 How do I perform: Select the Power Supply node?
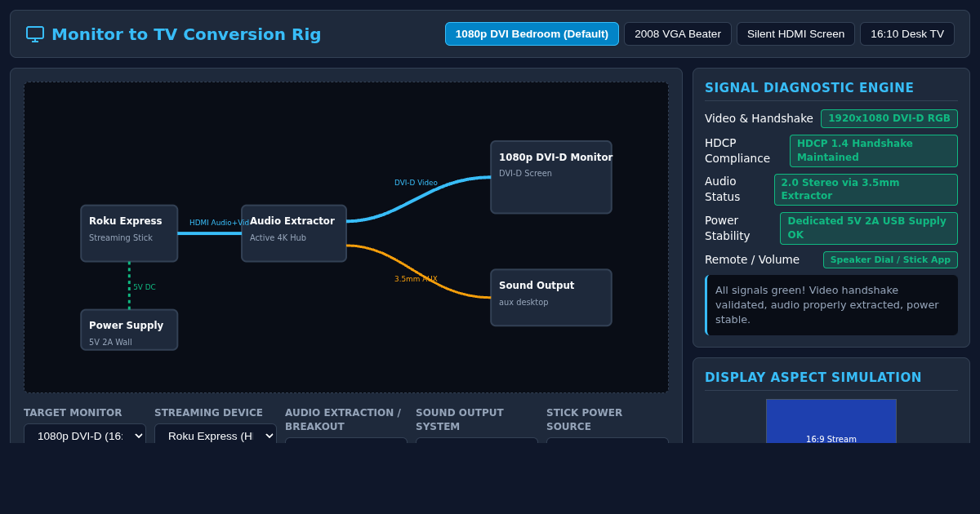tap(129, 330)
